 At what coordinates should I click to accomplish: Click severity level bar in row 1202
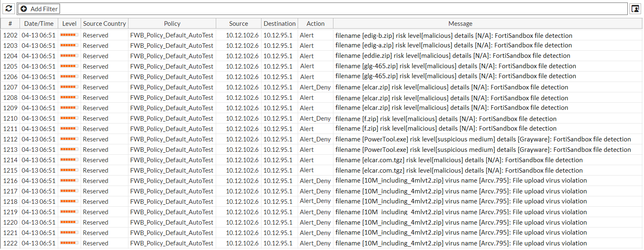click(69, 35)
